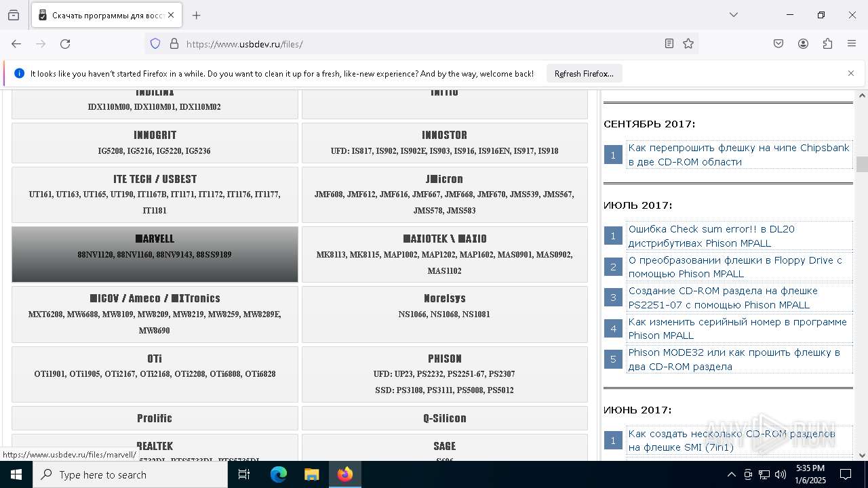Open a new tab with plus button
868x488 pixels.
[197, 15]
